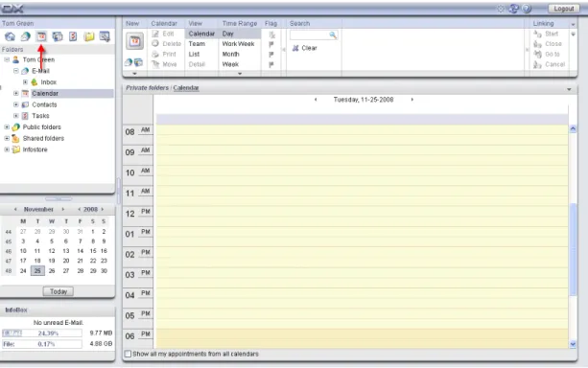Collapse the Tom Green tree node

[7, 59]
